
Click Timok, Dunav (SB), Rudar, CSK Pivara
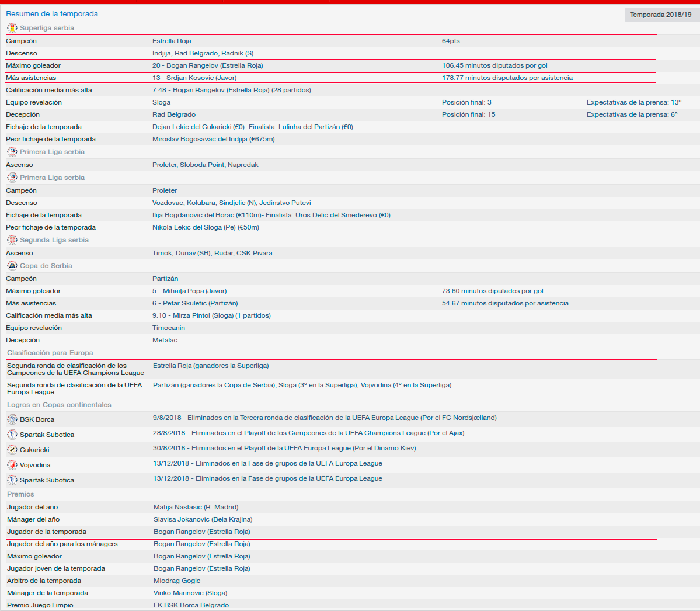pos(213,254)
